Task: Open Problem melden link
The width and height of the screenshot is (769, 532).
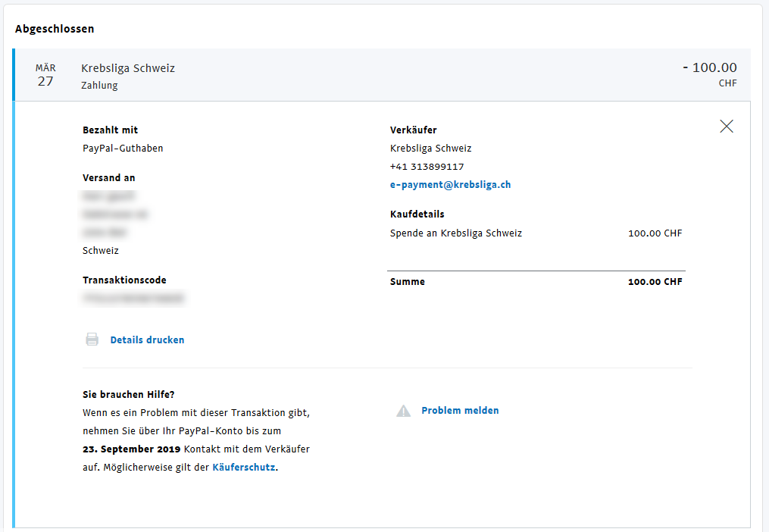Action: coord(460,410)
